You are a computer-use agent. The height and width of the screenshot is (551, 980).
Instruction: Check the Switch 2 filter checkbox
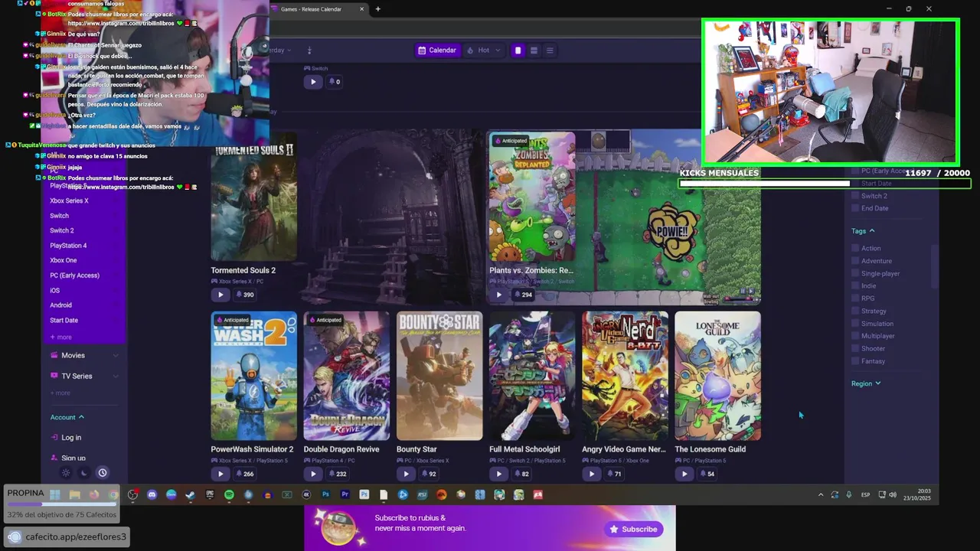(x=855, y=196)
